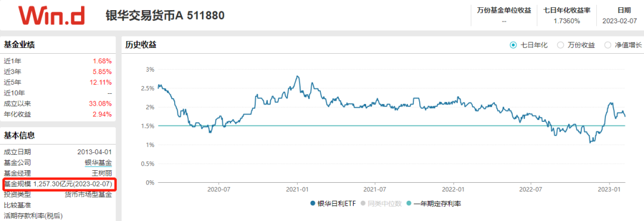Screen dimensions: 644x221
Task: Click the 年化收益 value 2.94%
Action: click(x=103, y=115)
